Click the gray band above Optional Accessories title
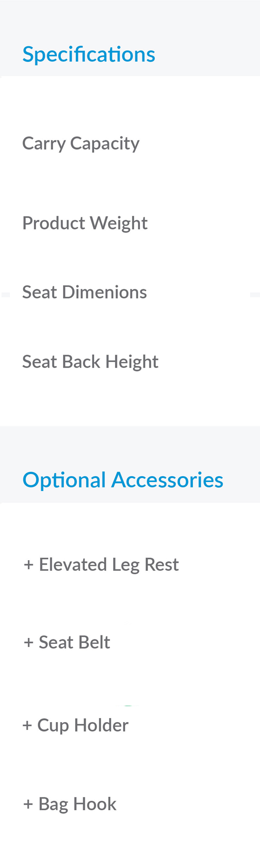260x868 pixels. click(130, 447)
